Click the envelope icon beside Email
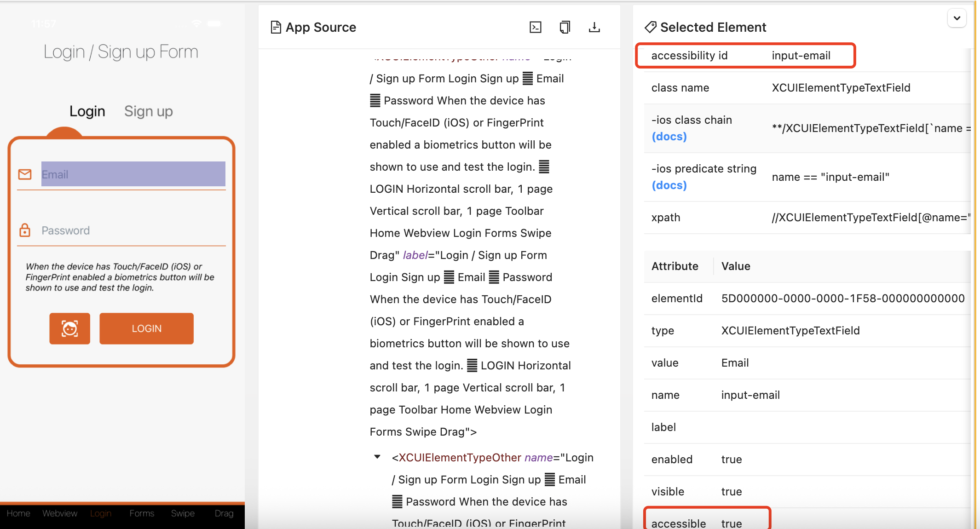 (x=25, y=174)
